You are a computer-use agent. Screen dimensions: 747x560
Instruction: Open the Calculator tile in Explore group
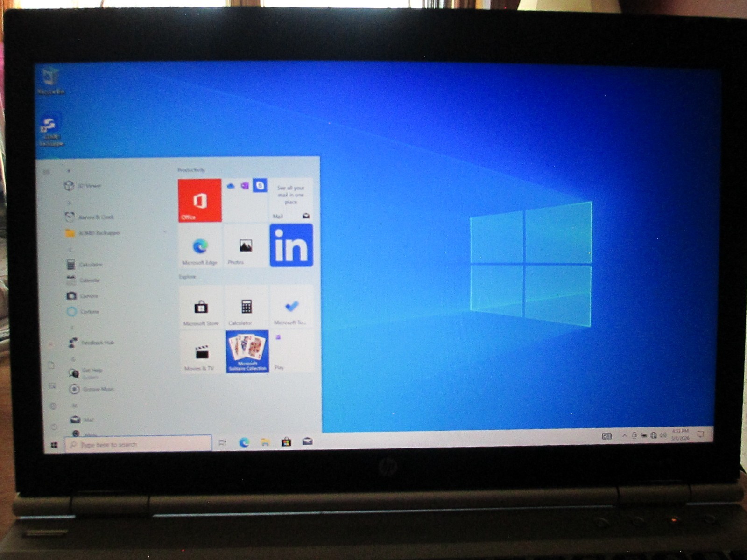pos(247,307)
